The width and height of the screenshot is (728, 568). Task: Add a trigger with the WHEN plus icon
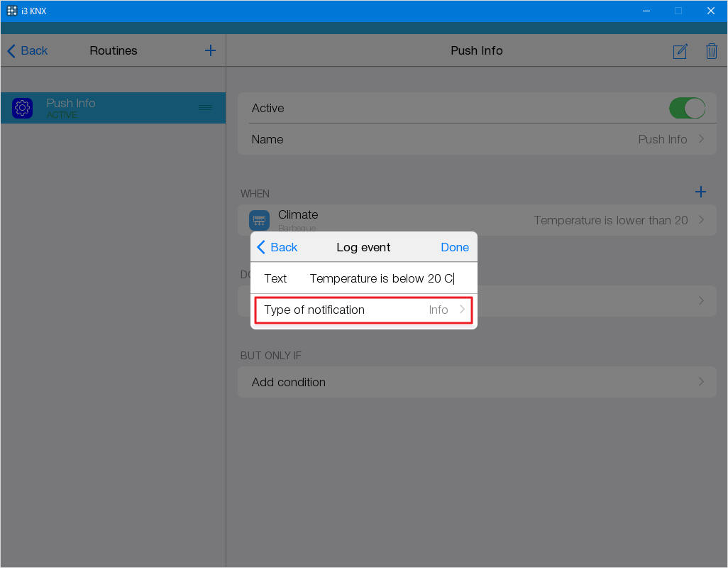coord(700,192)
